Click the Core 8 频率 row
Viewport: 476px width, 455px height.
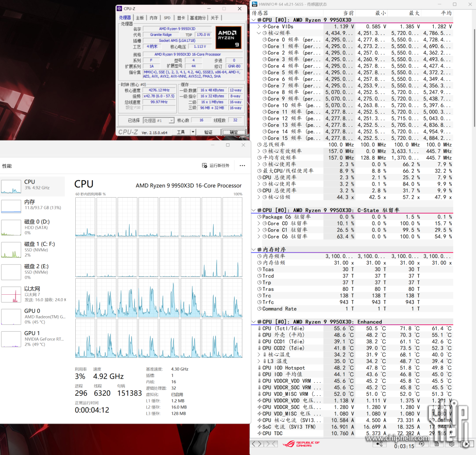tap(352, 92)
